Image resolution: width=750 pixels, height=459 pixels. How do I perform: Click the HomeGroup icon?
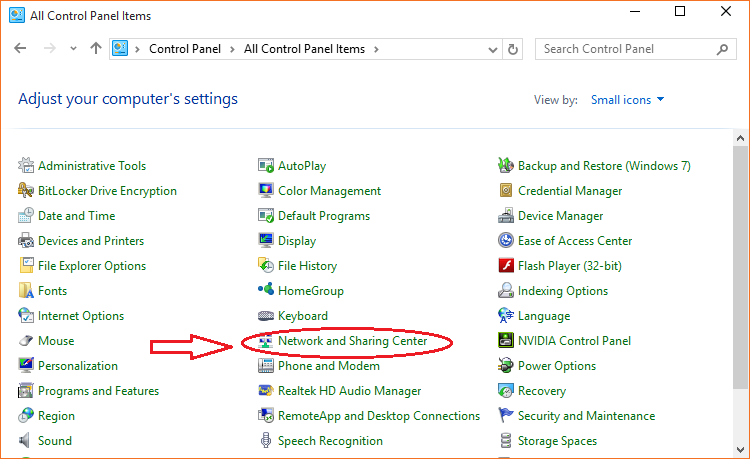pos(266,290)
